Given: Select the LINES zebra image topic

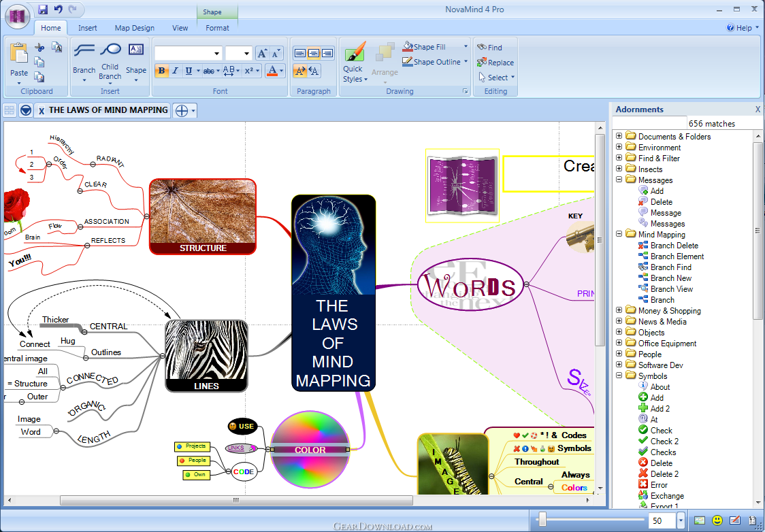Looking at the screenshot, I should pos(206,356).
